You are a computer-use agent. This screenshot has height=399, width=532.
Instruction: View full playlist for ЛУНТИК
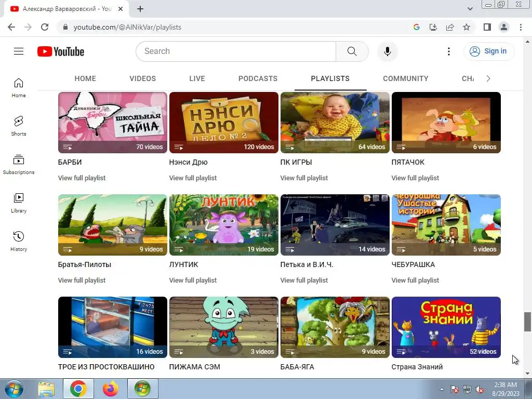(x=193, y=280)
